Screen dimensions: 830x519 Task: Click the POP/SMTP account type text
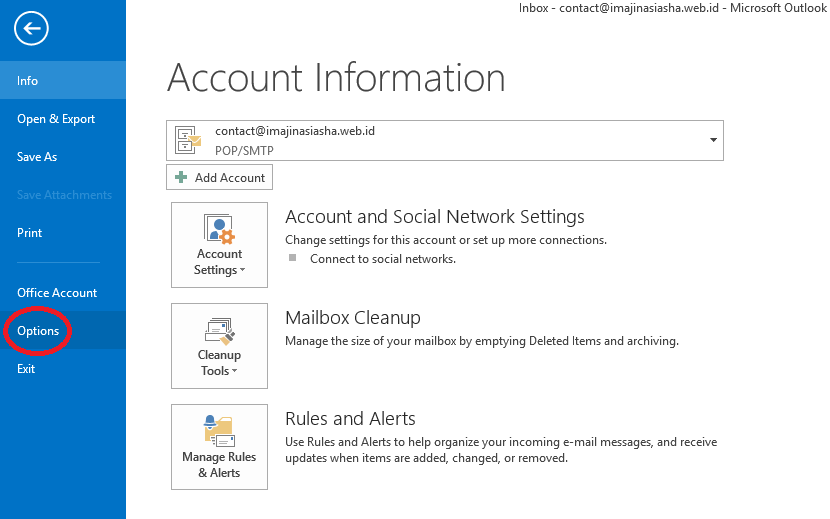pyautogui.click(x=244, y=151)
